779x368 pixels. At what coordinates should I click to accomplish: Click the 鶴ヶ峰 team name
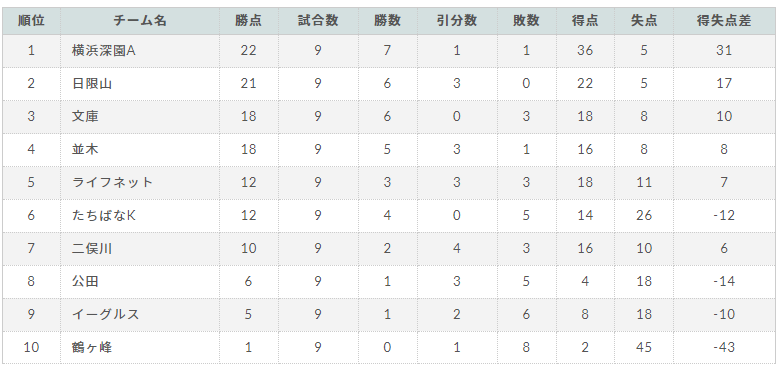[x=92, y=347]
